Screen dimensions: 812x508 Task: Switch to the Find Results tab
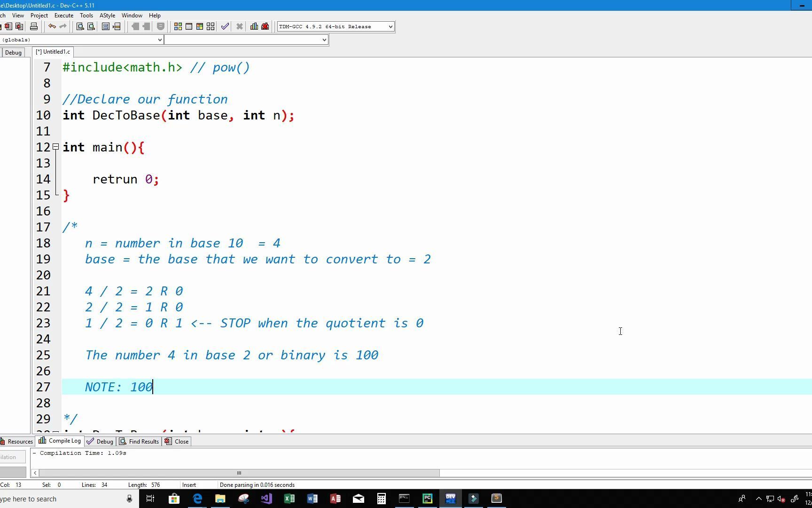[x=140, y=442]
